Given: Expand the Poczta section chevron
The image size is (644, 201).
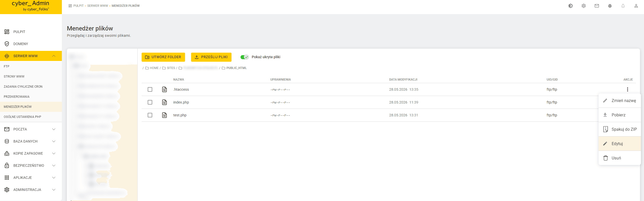Looking at the screenshot, I should coord(54,129).
